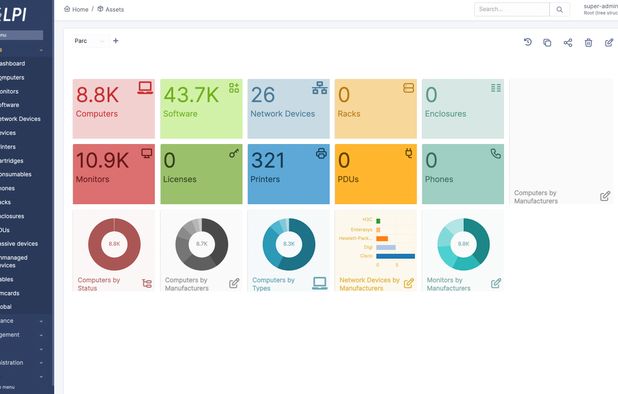The height and width of the screenshot is (394, 618).
Task: Click the Home icon in breadcrumb
Action: (x=67, y=9)
